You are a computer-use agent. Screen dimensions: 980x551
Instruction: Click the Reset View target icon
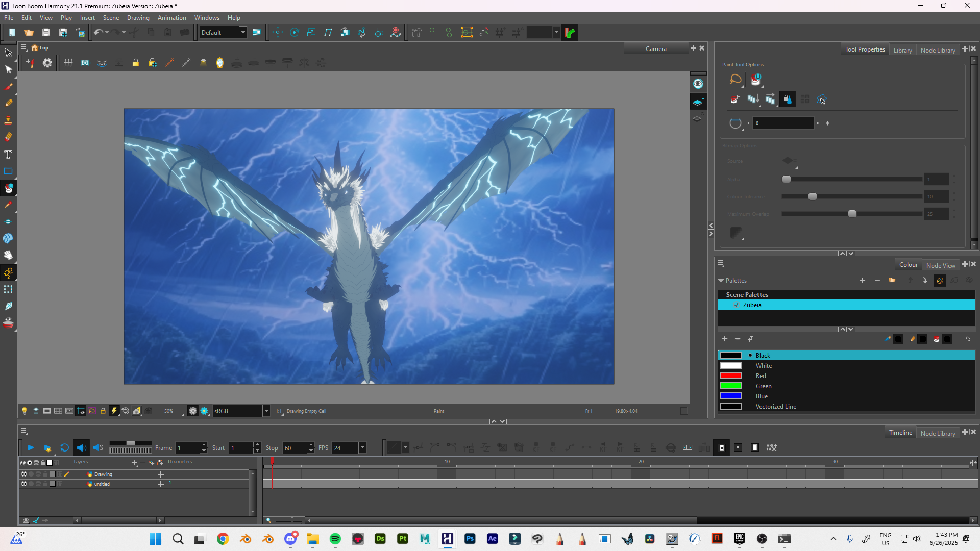125,411
